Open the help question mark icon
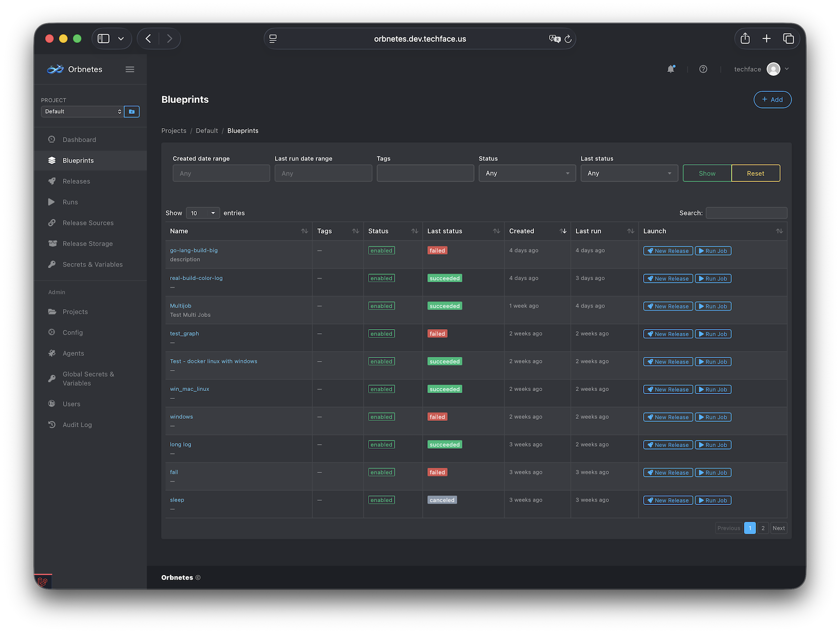Screen dimensions: 840x634 click(x=703, y=69)
